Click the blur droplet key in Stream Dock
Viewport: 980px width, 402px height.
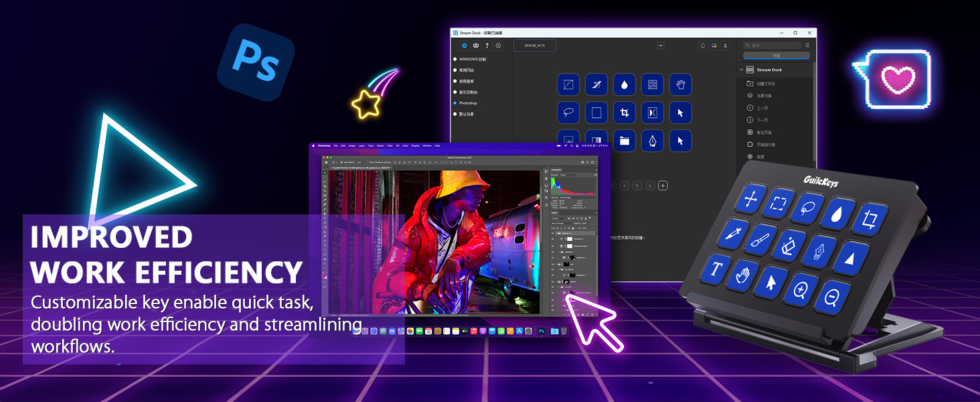pos(625,85)
